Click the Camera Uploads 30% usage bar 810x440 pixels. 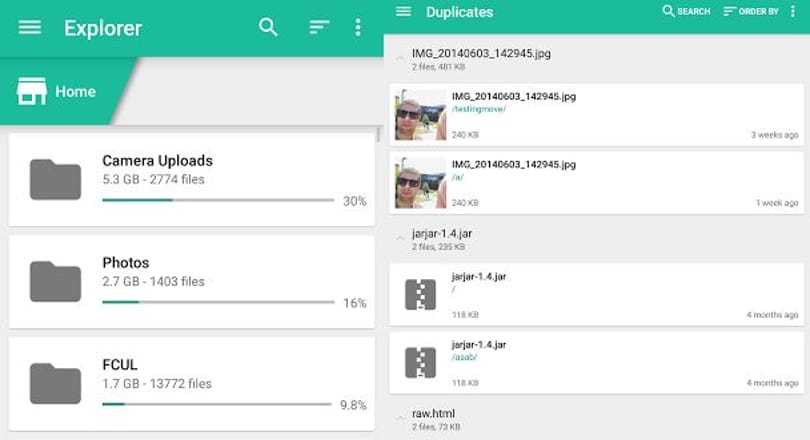(218, 200)
